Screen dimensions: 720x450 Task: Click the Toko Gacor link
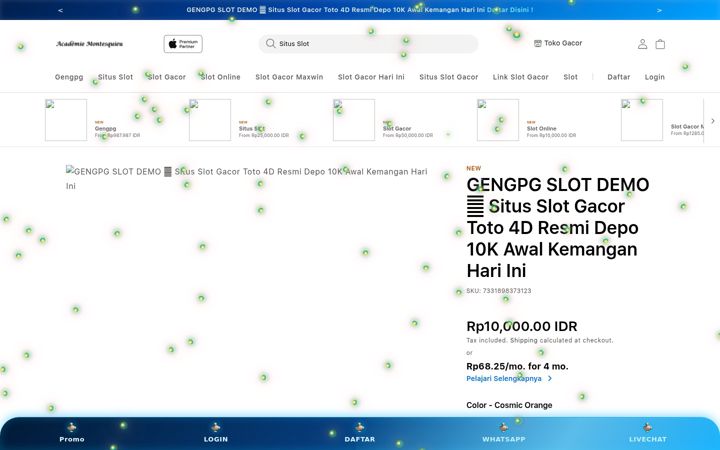563,43
